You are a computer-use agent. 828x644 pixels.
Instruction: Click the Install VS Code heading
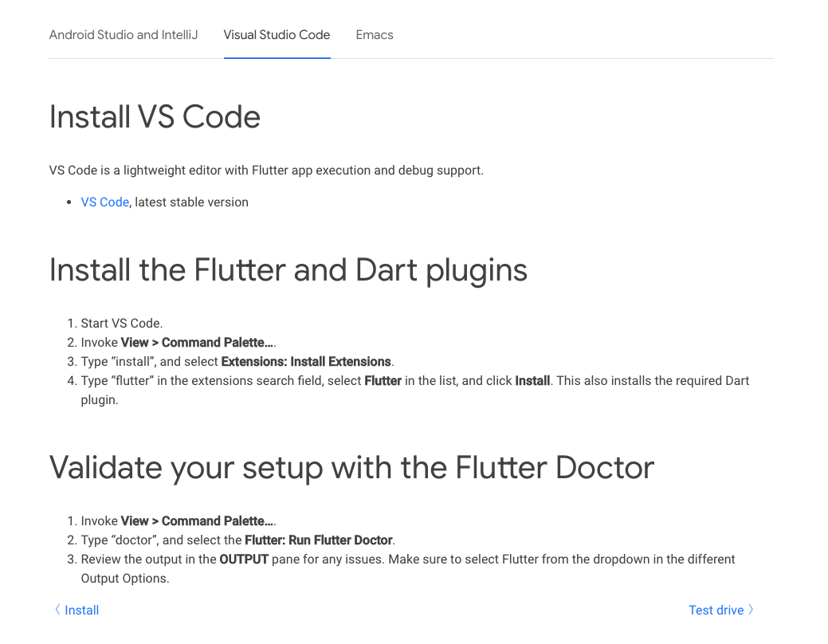tap(155, 116)
